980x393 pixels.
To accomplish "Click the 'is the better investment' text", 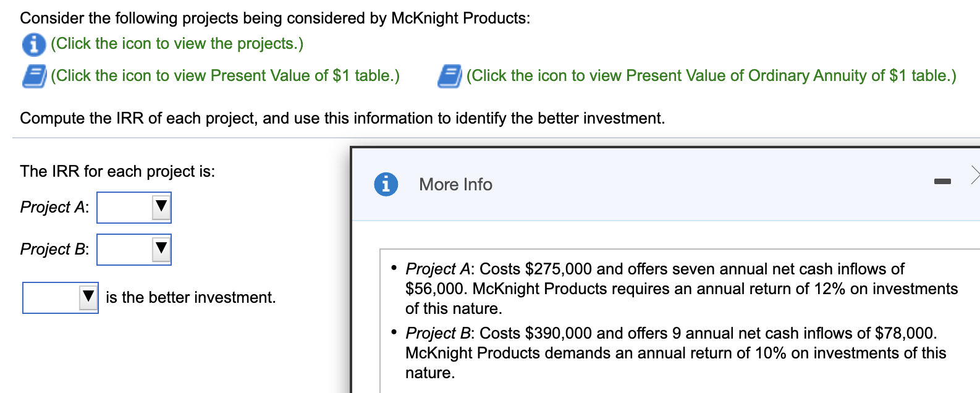I will click(190, 297).
